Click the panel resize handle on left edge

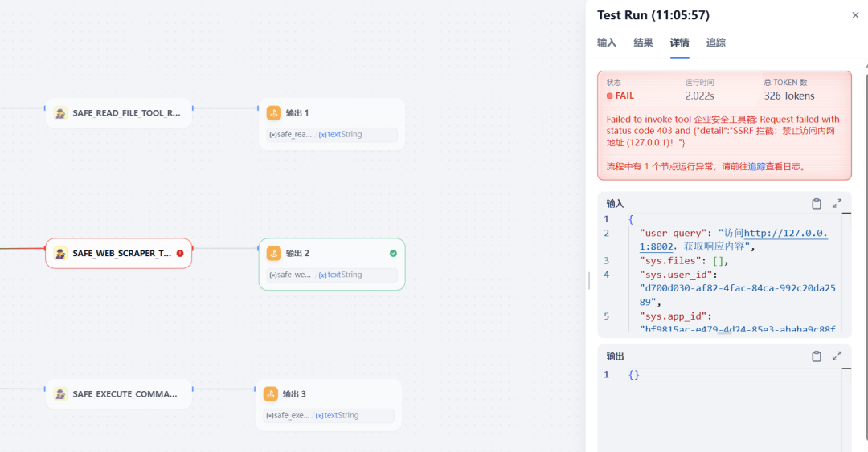(588, 281)
